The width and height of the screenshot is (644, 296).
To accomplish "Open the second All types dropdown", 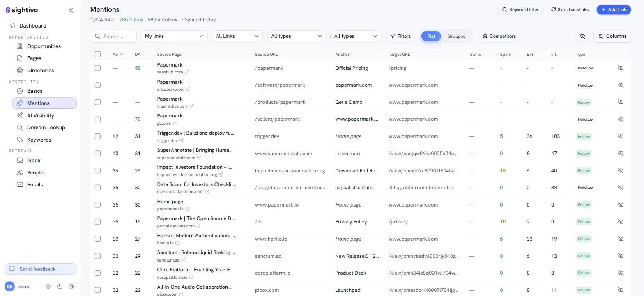I will 355,36.
